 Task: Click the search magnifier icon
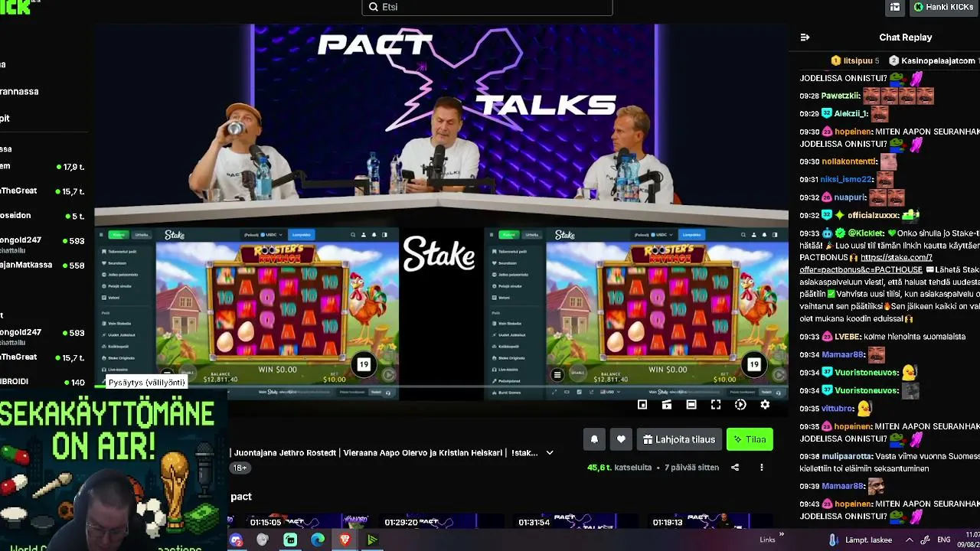click(374, 7)
